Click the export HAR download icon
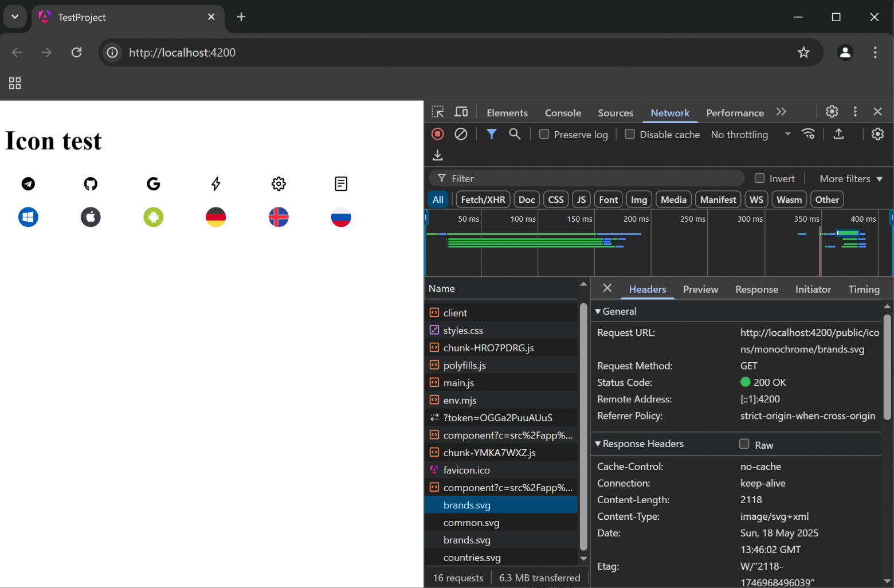This screenshot has height=588, width=894. [438, 155]
